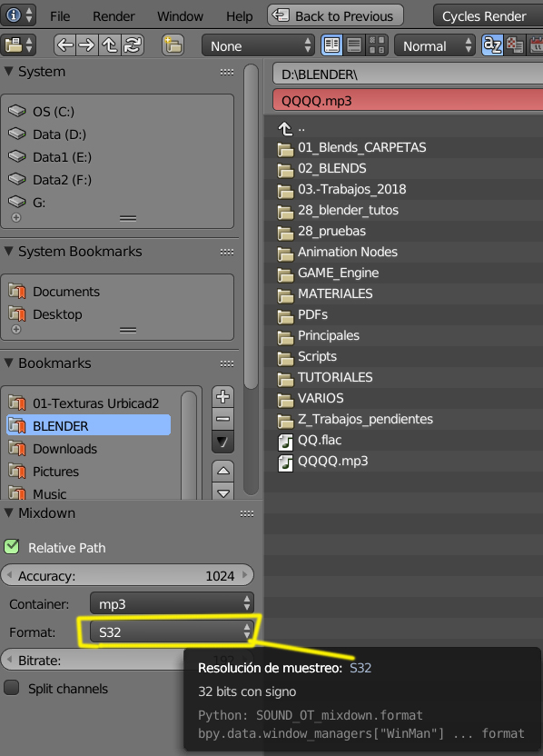The height and width of the screenshot is (756, 543).
Task: Increase Accuracy with right arrow
Action: point(245,575)
